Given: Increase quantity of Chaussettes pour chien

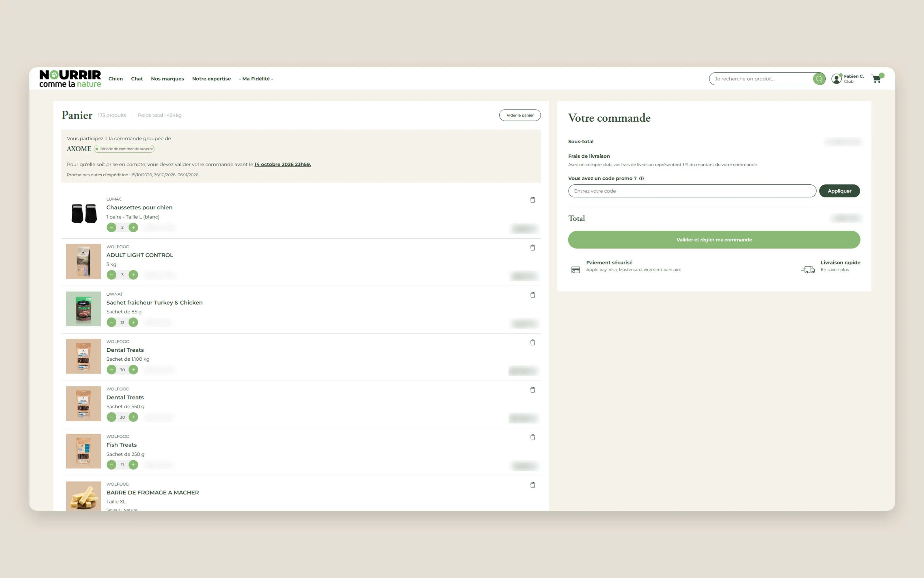Looking at the screenshot, I should (x=133, y=227).
